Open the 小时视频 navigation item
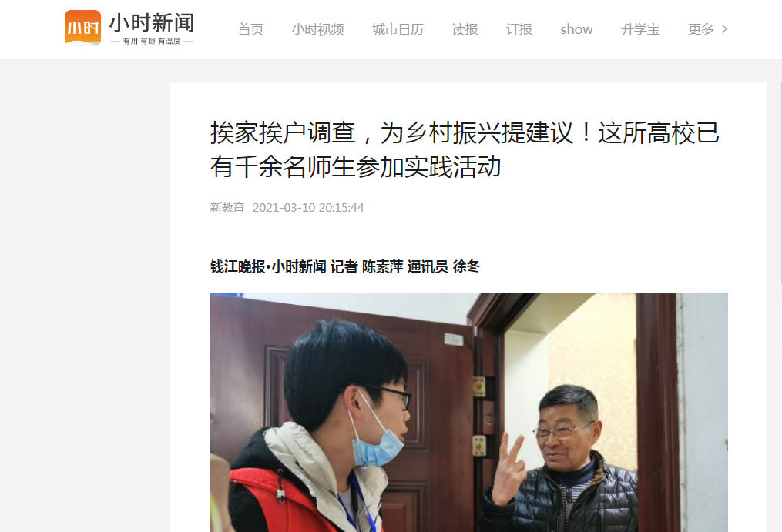 (x=317, y=29)
